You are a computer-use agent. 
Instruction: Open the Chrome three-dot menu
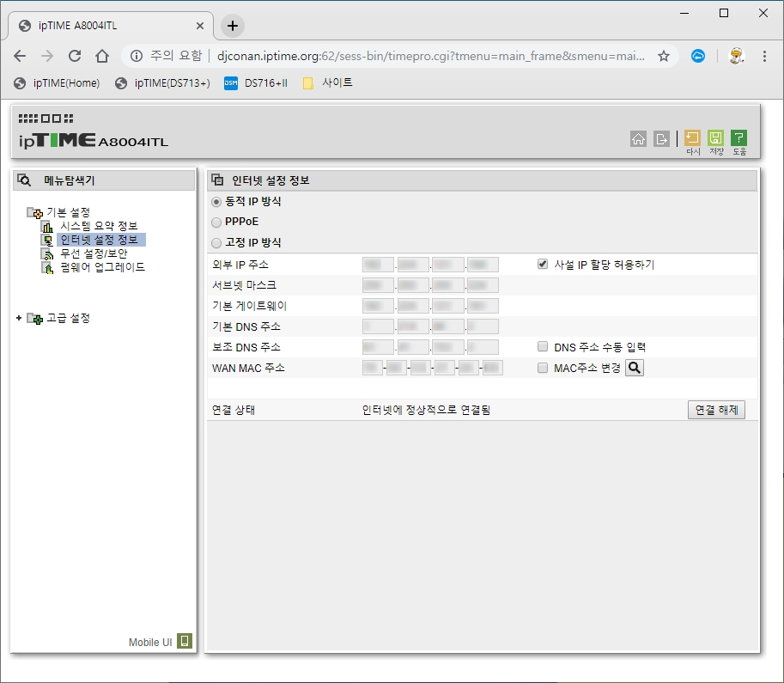point(764,56)
